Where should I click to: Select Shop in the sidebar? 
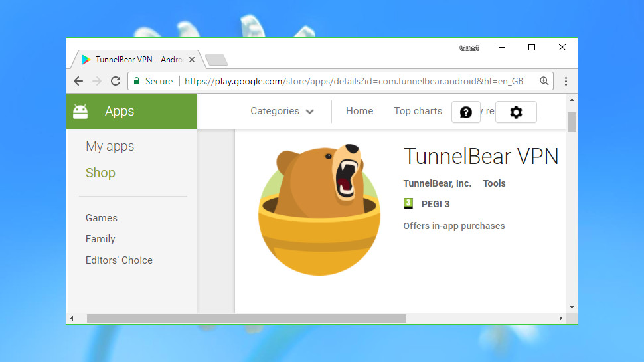(x=100, y=173)
